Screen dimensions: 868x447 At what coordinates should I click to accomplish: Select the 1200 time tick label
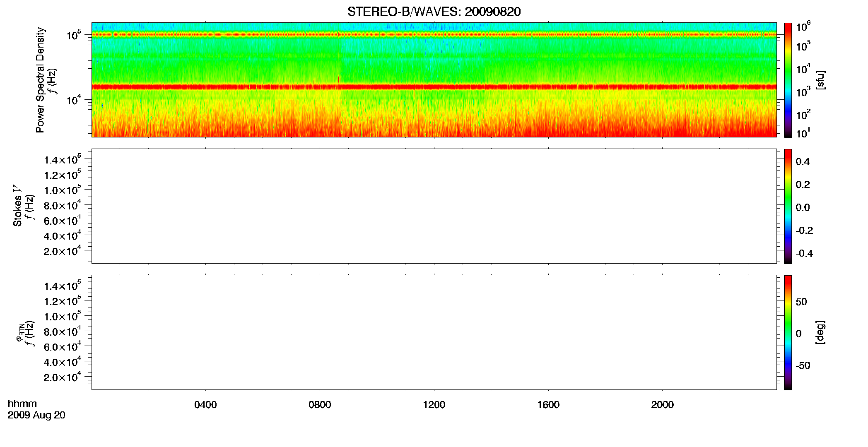(434, 405)
